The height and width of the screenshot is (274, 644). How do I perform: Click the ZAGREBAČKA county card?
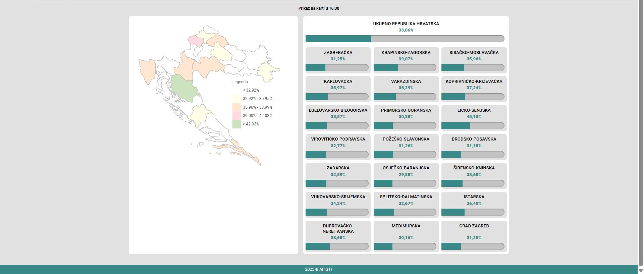point(338,60)
